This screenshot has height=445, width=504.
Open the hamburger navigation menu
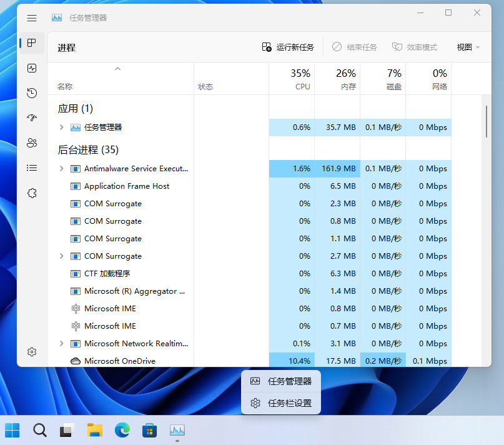point(32,18)
